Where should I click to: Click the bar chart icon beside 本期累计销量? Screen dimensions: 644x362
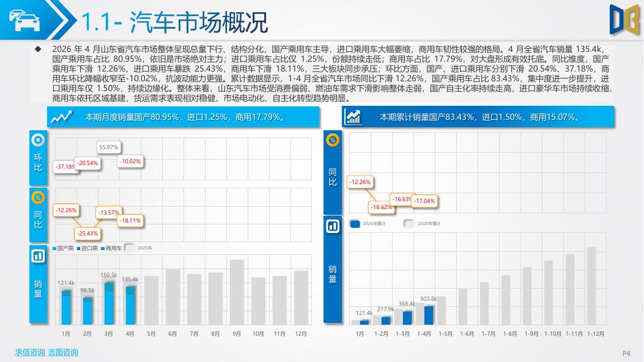[353, 117]
